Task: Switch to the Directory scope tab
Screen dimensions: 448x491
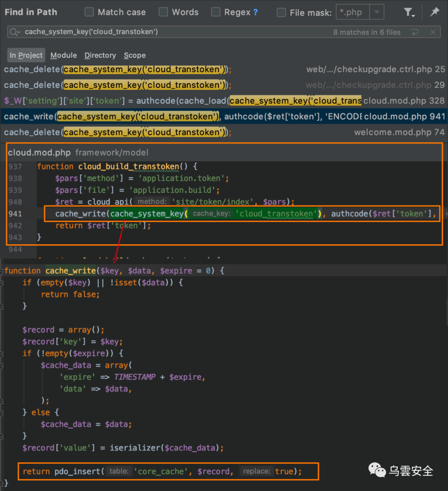Action: (100, 55)
